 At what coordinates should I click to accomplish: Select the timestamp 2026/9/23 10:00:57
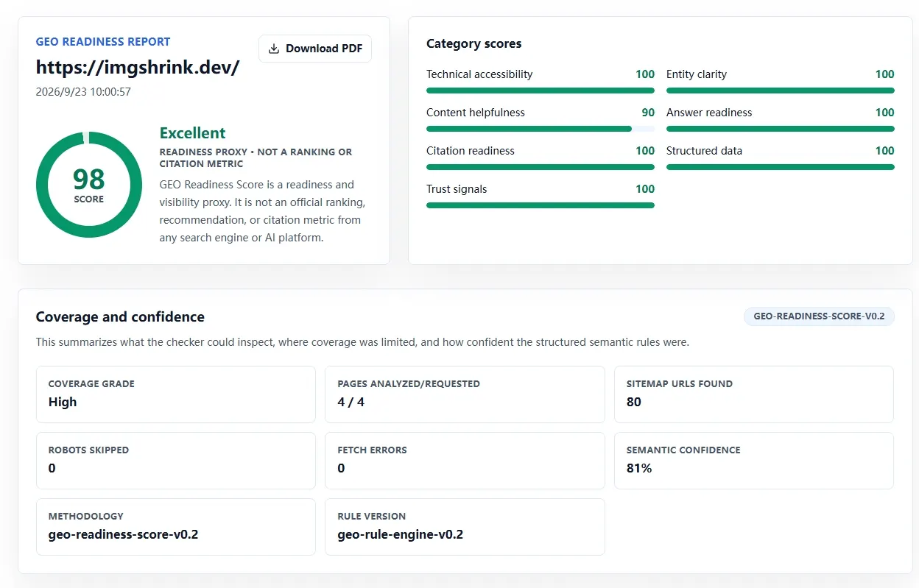coord(83,92)
